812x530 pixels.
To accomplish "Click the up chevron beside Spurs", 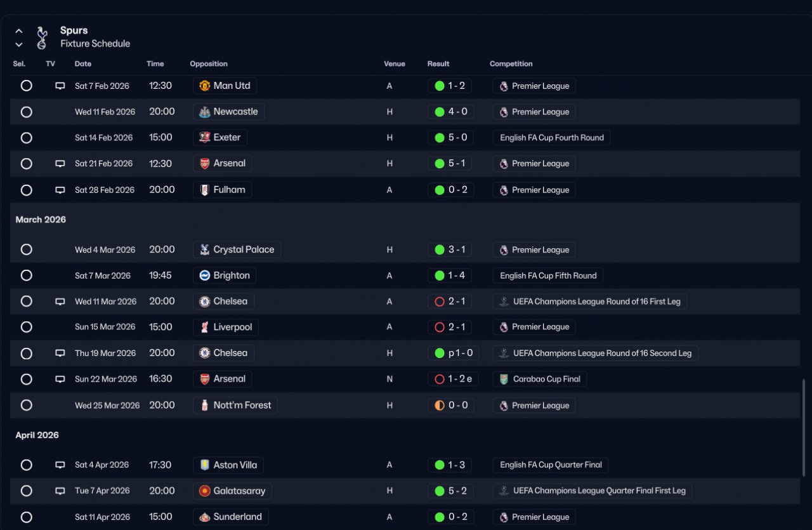I will (19, 30).
